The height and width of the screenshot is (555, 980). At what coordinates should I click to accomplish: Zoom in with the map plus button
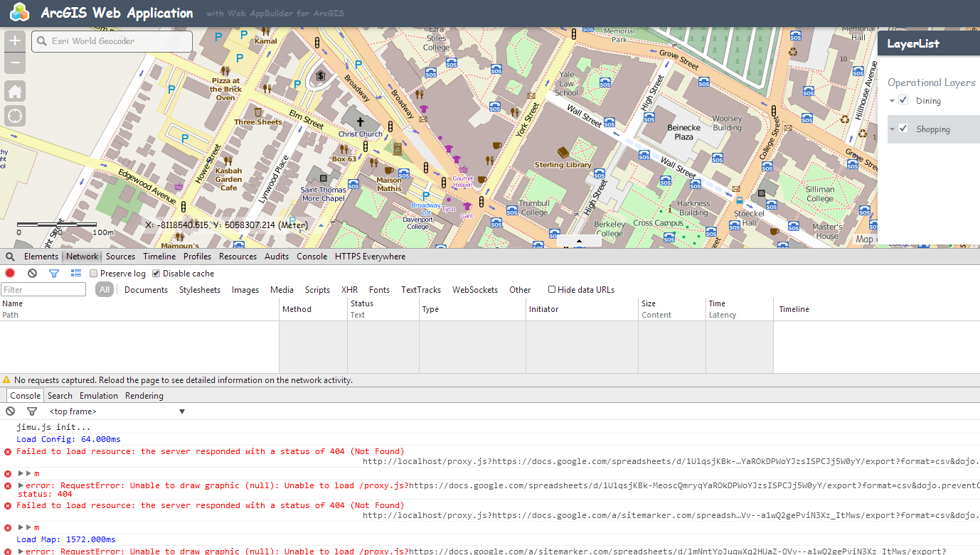15,41
